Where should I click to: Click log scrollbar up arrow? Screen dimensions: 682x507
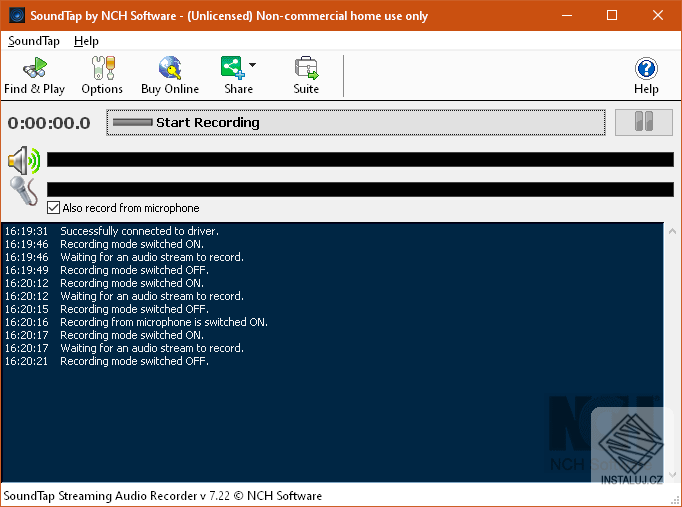tap(672, 231)
